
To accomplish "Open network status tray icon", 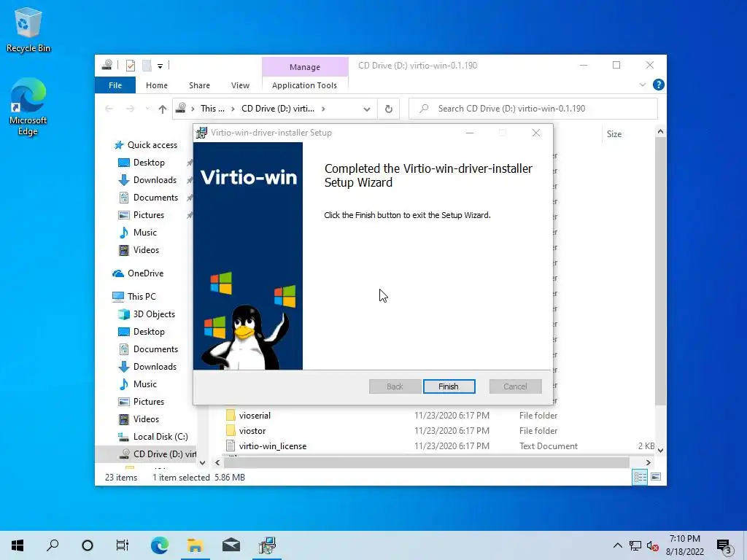I will 635,545.
